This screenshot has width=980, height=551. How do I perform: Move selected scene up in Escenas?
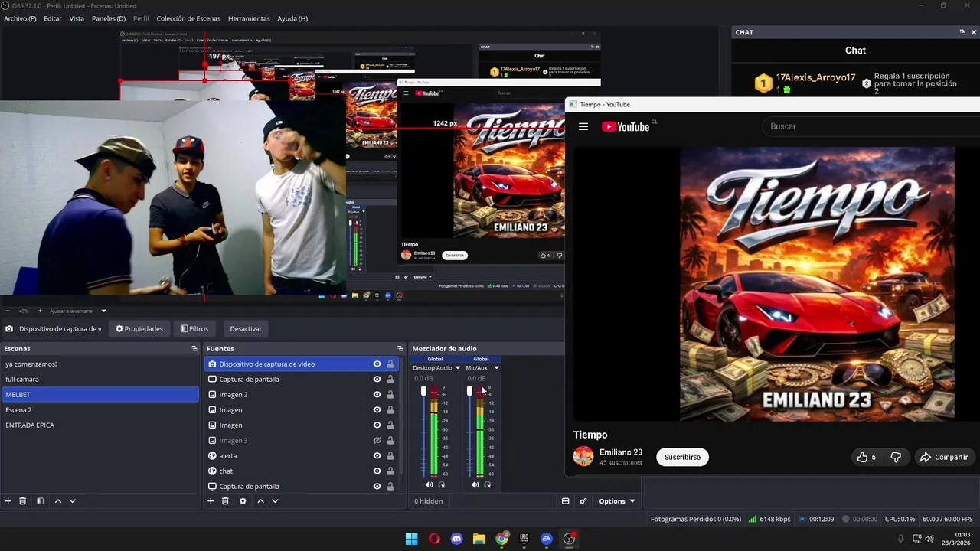(x=57, y=501)
